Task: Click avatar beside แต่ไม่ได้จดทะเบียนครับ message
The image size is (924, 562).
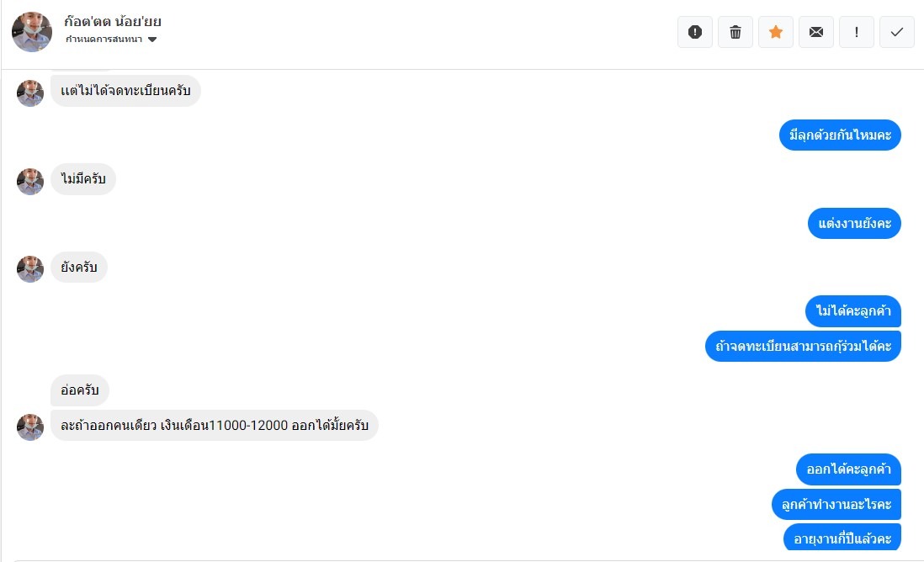Action: (x=30, y=93)
